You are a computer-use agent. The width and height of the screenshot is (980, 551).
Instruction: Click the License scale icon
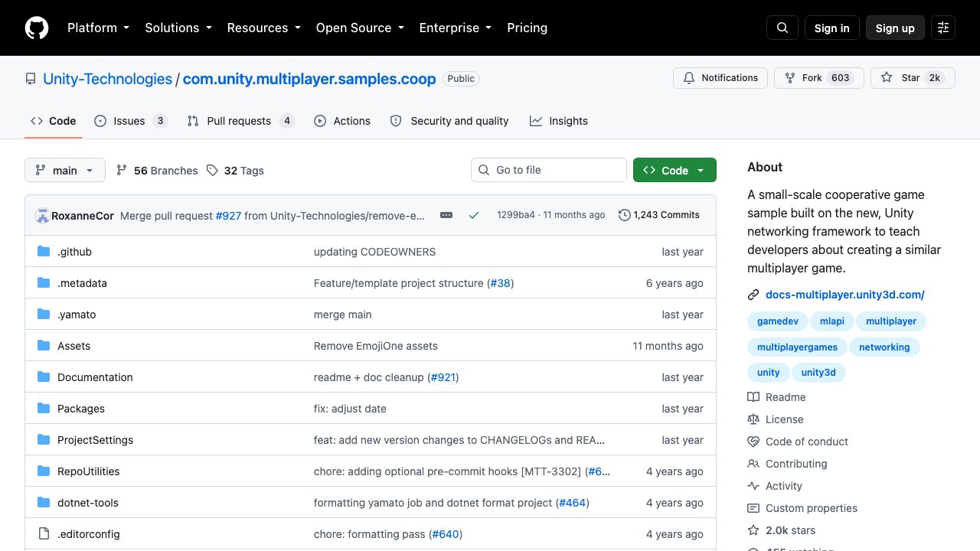(753, 419)
